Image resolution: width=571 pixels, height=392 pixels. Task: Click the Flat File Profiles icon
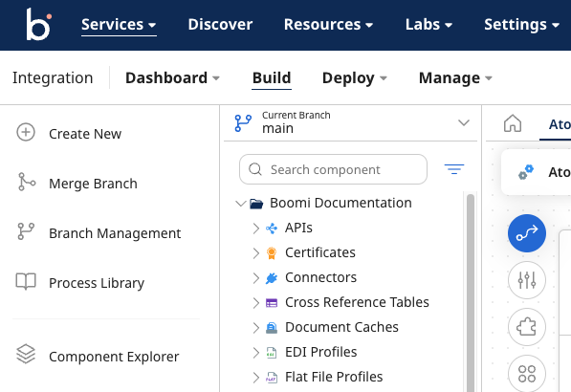point(272,378)
